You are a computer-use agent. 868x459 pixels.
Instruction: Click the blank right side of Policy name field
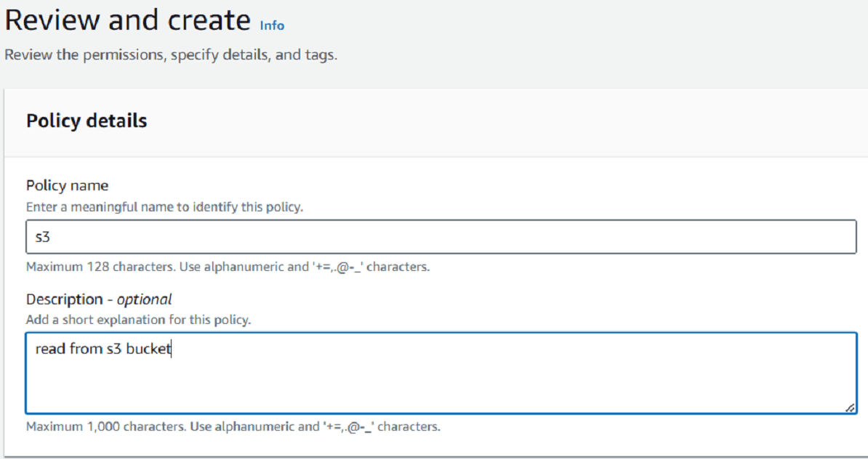pyautogui.click(x=654, y=237)
